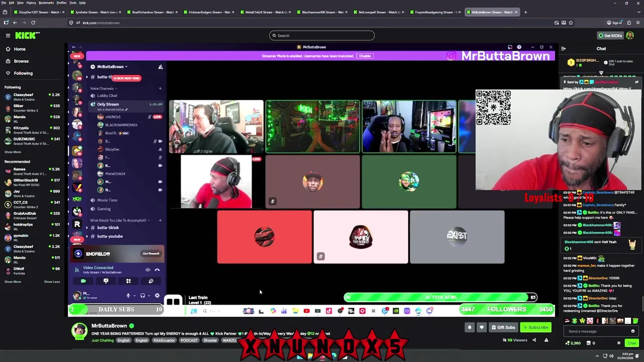
Task: Click the Gift Subs button
Action: (503, 327)
